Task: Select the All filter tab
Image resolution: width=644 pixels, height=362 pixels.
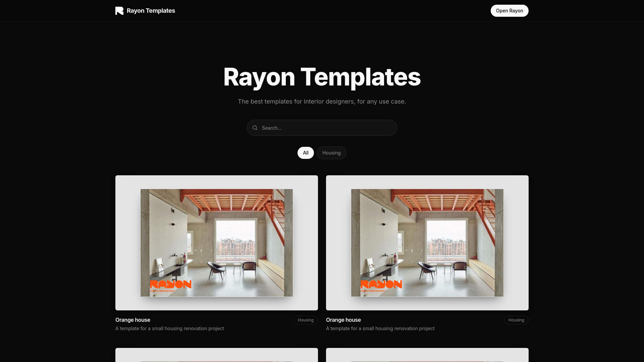Action: point(306,153)
